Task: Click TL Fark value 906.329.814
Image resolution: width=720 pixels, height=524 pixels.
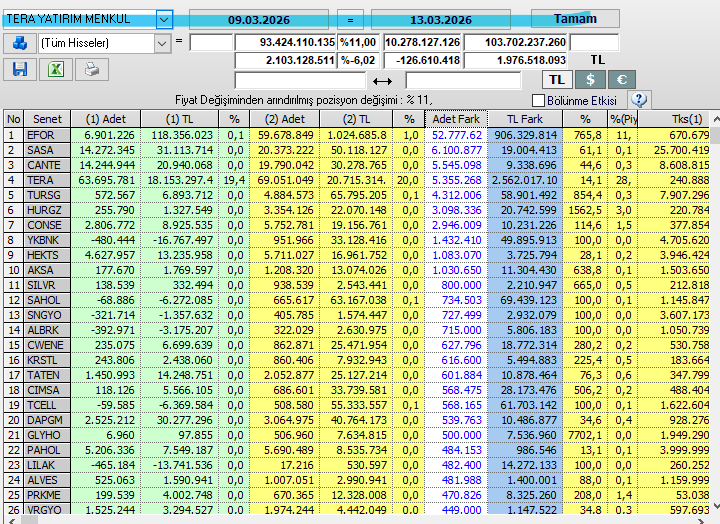Action: click(525, 135)
